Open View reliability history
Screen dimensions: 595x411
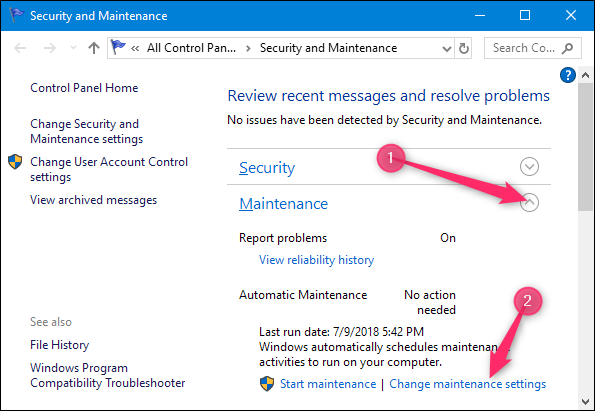pyautogui.click(x=316, y=260)
